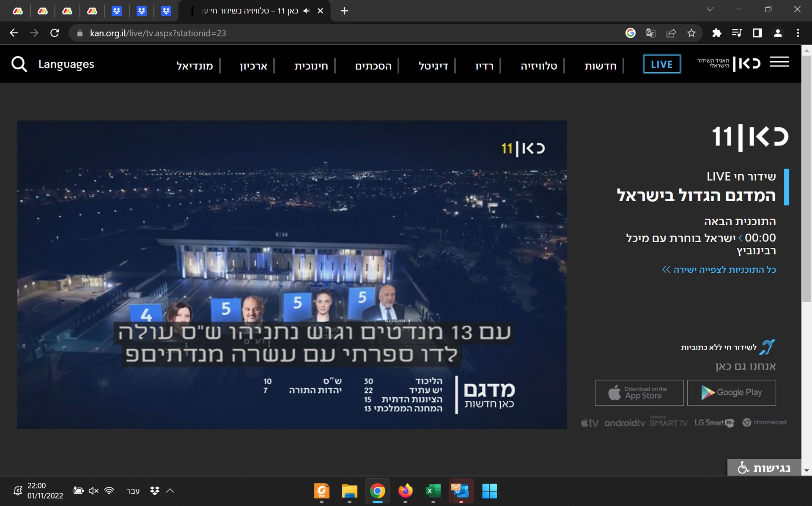Close the Kan 11 tab
Image resolution: width=812 pixels, height=506 pixels.
[x=320, y=11]
